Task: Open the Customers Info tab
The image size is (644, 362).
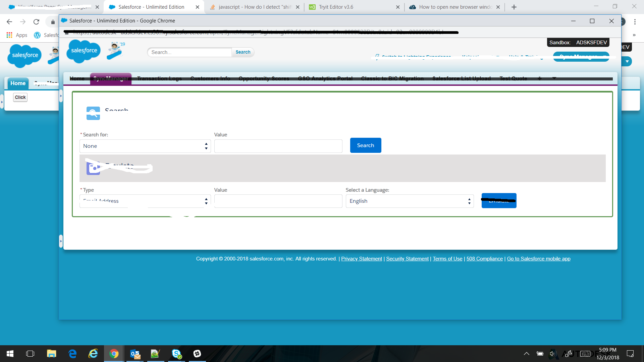Action: [x=210, y=78]
